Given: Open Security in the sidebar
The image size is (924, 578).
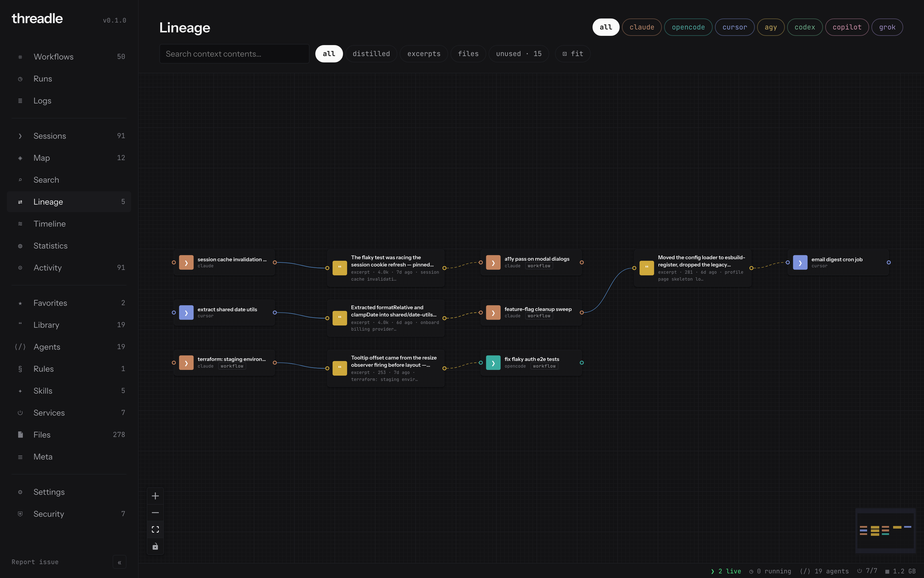Looking at the screenshot, I should (x=69, y=514).
